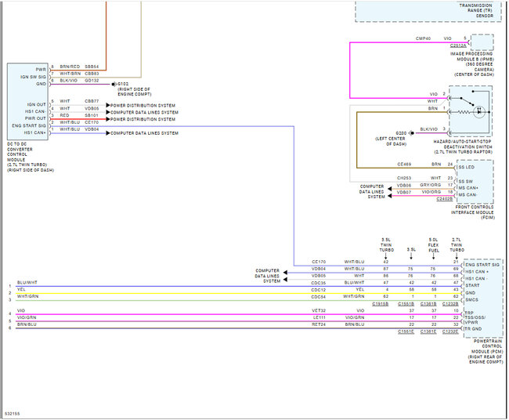Click the 'CH253' circuit code
Screen dimensions: 509x420
click(x=404, y=178)
